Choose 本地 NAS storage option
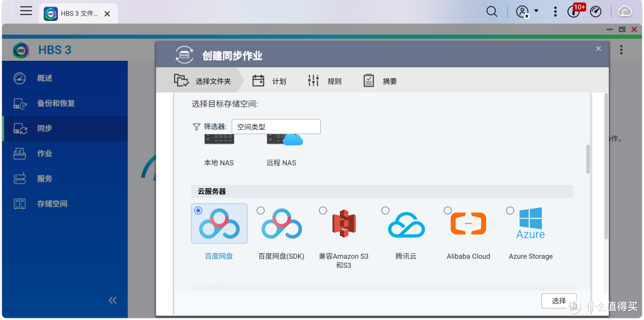 [x=219, y=151]
